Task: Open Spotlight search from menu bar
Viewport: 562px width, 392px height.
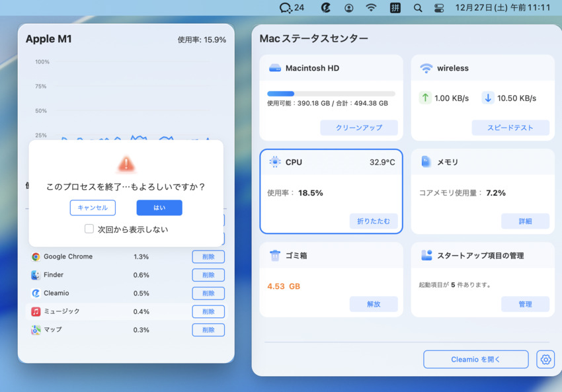Action: pos(418,8)
